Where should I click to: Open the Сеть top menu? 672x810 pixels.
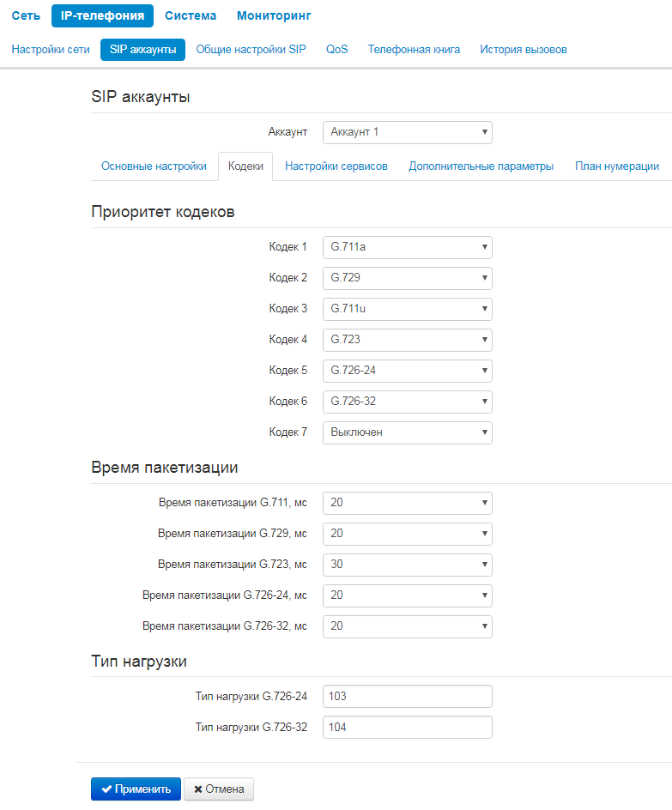pyautogui.click(x=26, y=15)
